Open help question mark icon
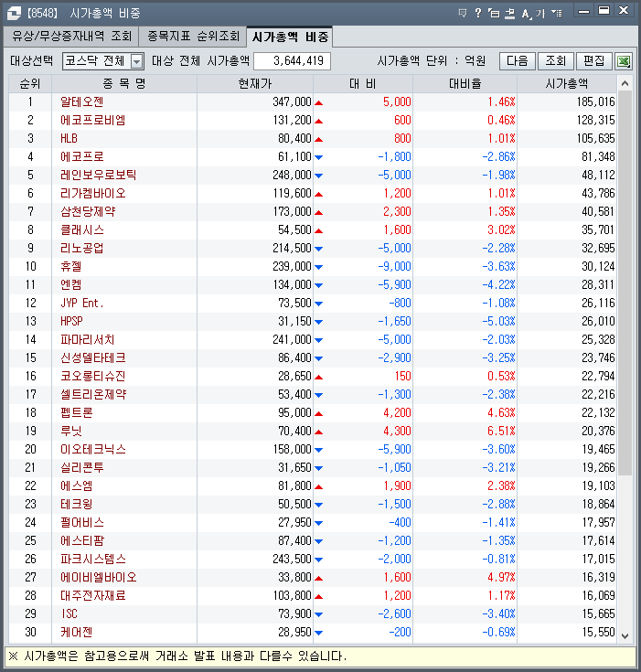641x672 pixels. pyautogui.click(x=478, y=13)
